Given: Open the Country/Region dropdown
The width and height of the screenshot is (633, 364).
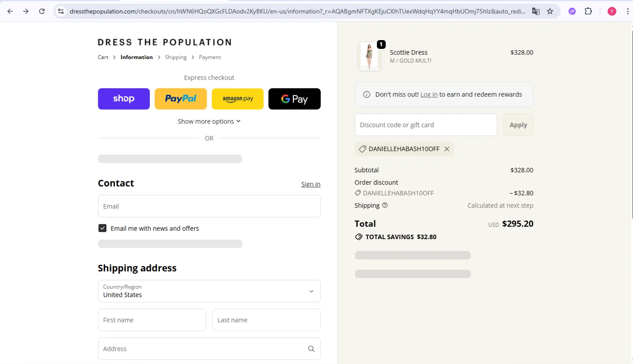Looking at the screenshot, I should [209, 291].
